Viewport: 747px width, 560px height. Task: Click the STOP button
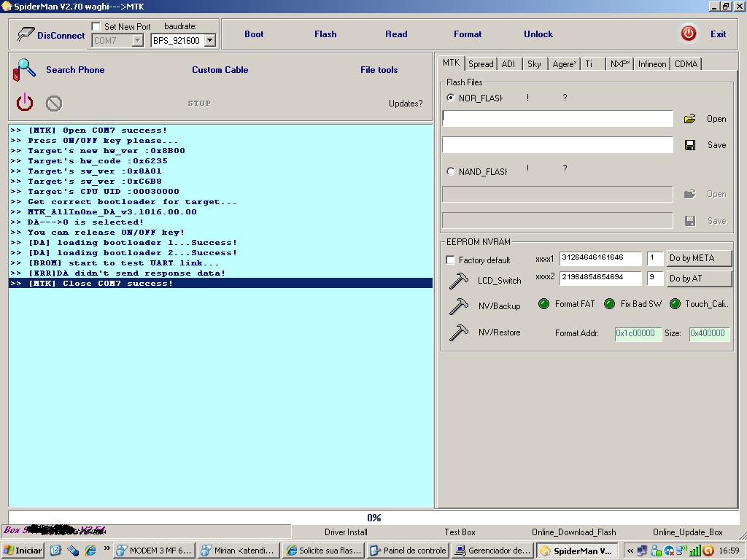[x=199, y=103]
